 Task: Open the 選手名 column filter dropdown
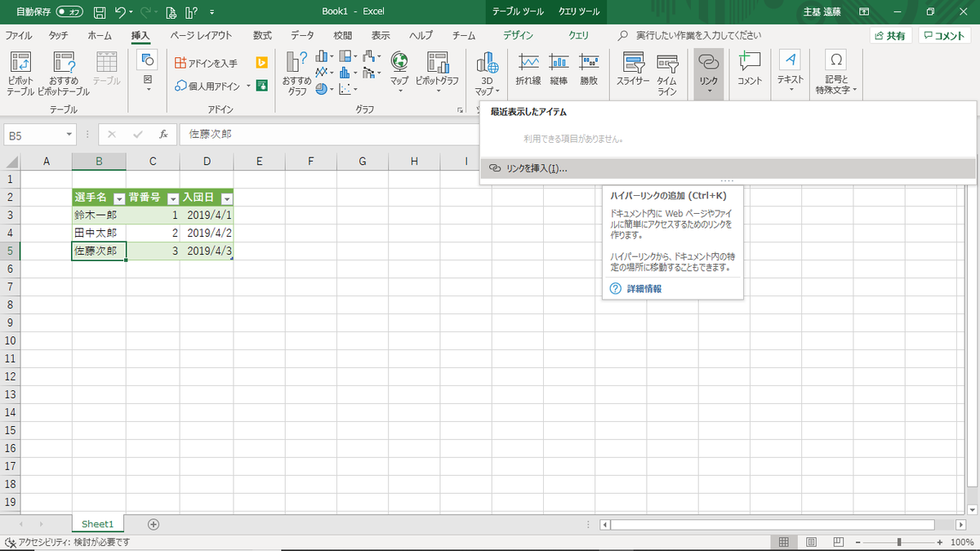tap(119, 198)
